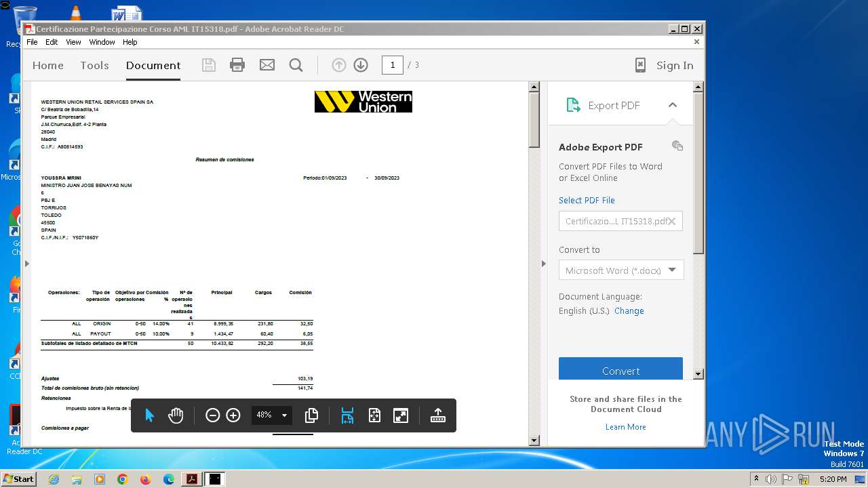The image size is (868, 488).
Task: Click the page number input field
Action: pyautogui.click(x=392, y=65)
